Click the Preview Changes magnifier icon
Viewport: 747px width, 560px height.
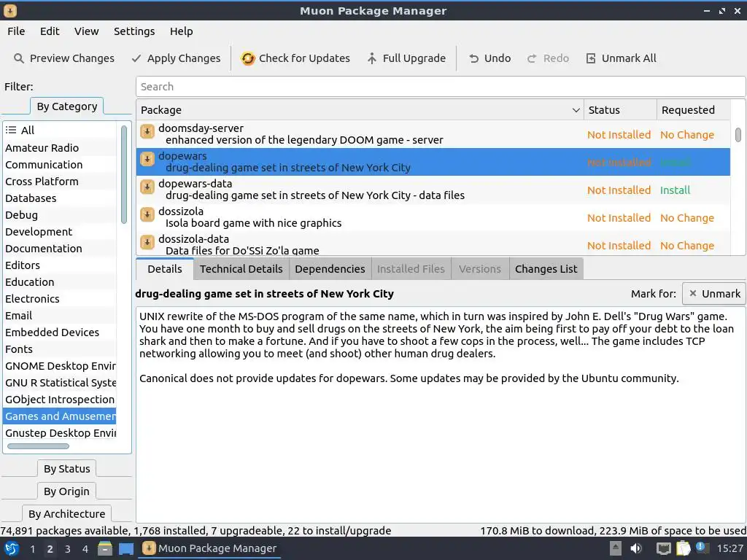(x=18, y=58)
